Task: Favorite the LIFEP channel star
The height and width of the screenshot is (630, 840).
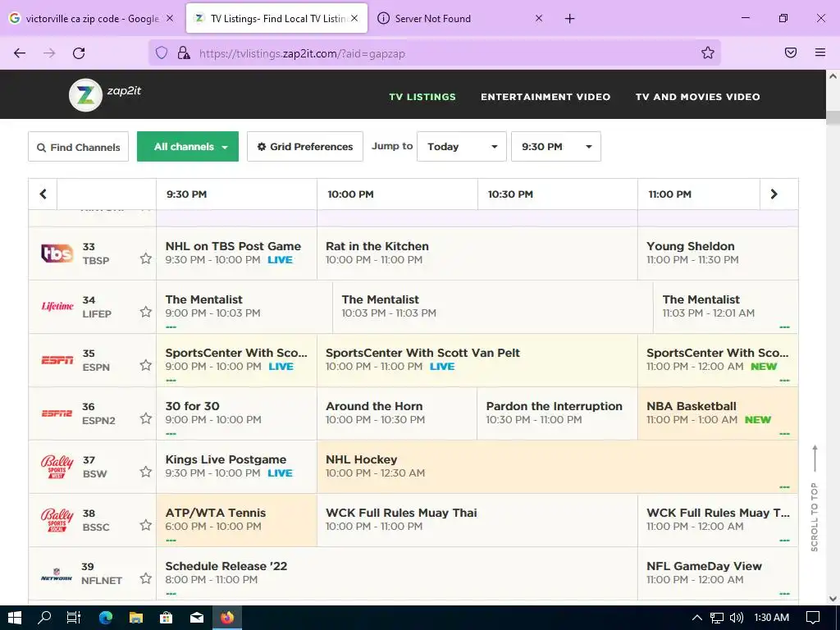Action: tap(146, 312)
